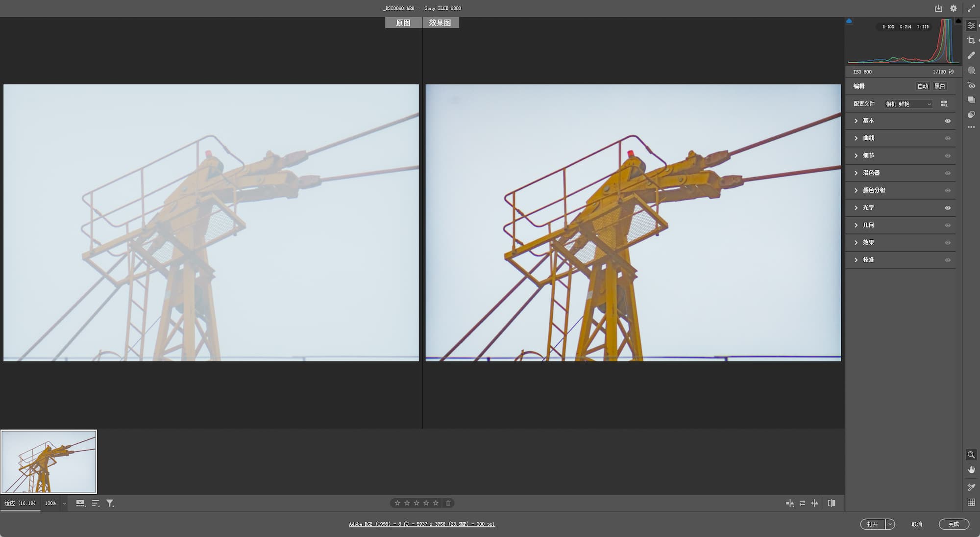Toggle visibility of 基本 panel edits

click(948, 121)
